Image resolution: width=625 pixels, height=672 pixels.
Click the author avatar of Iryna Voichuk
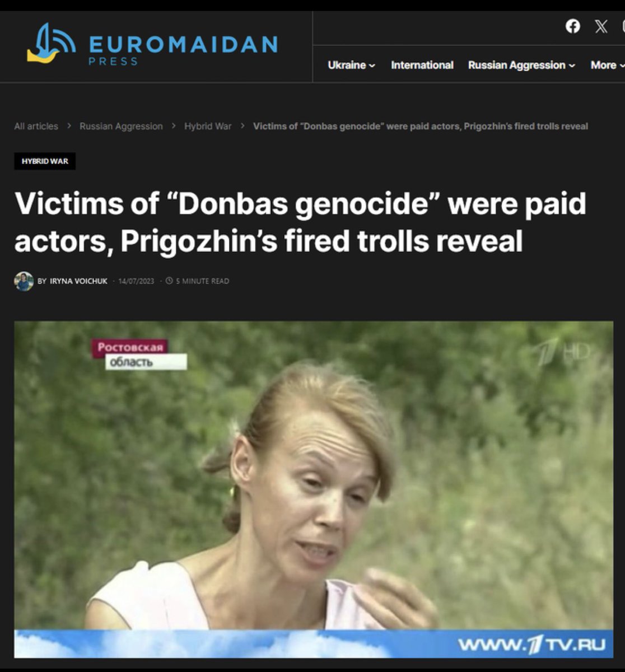point(24,281)
